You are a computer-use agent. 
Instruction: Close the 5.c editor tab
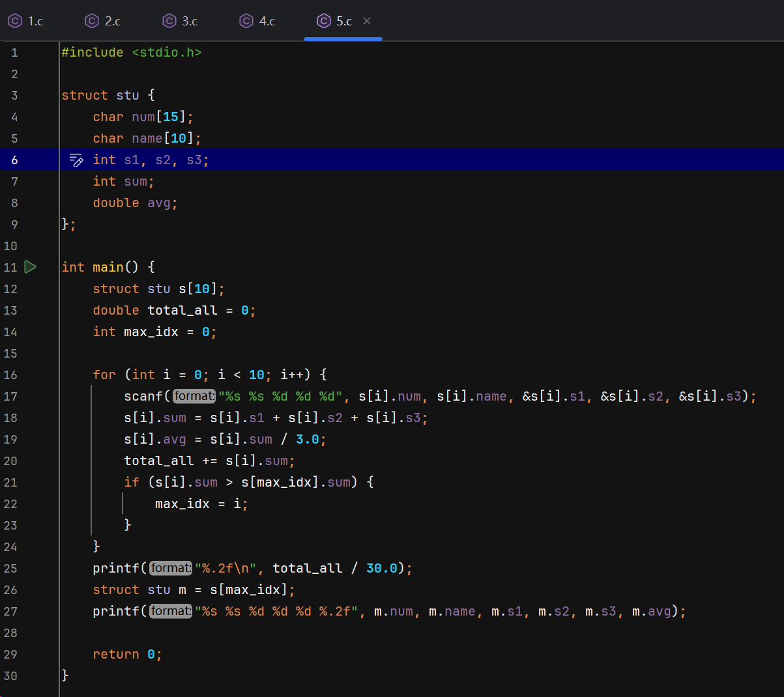point(367,21)
